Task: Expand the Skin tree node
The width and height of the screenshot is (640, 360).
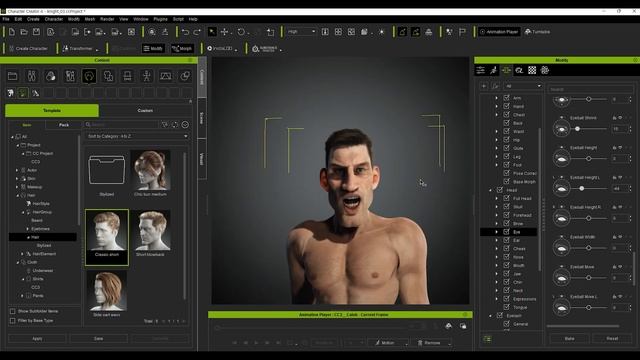Action: [x=17, y=178]
